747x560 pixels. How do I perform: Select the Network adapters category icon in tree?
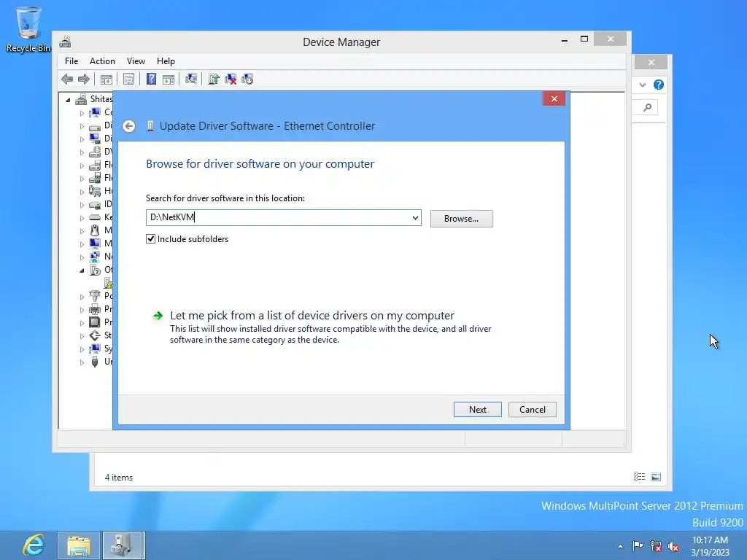click(x=95, y=257)
